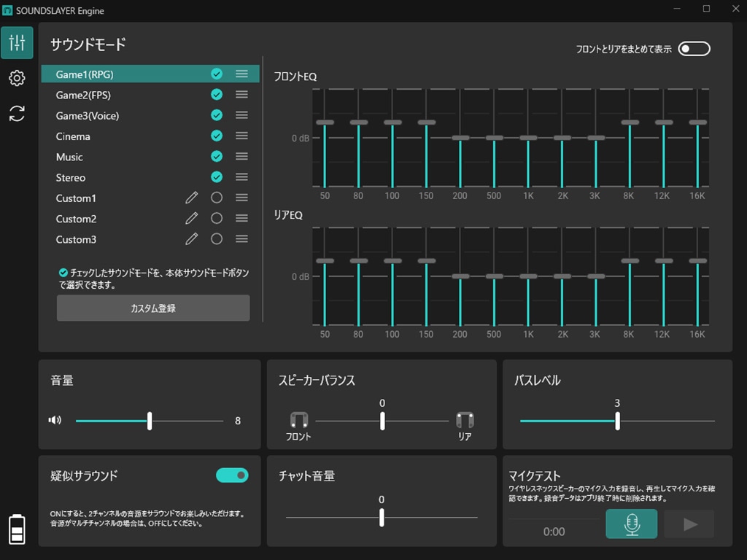Toggle フロントとリアをまとめて表示 switch
Image resolution: width=747 pixels, height=560 pixels.
click(x=694, y=49)
